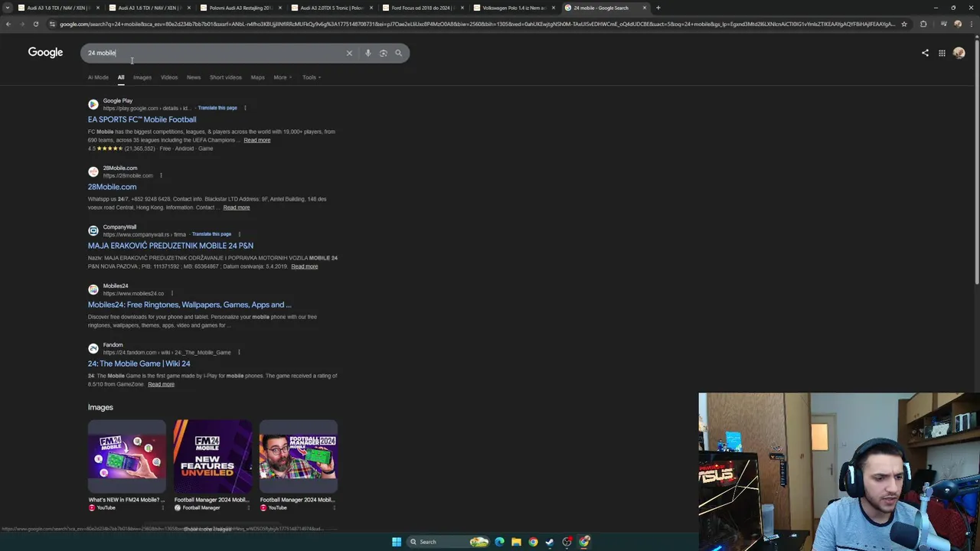The height and width of the screenshot is (551, 980).
Task: Open options dots for 28Mobile.com result
Action: (161, 175)
